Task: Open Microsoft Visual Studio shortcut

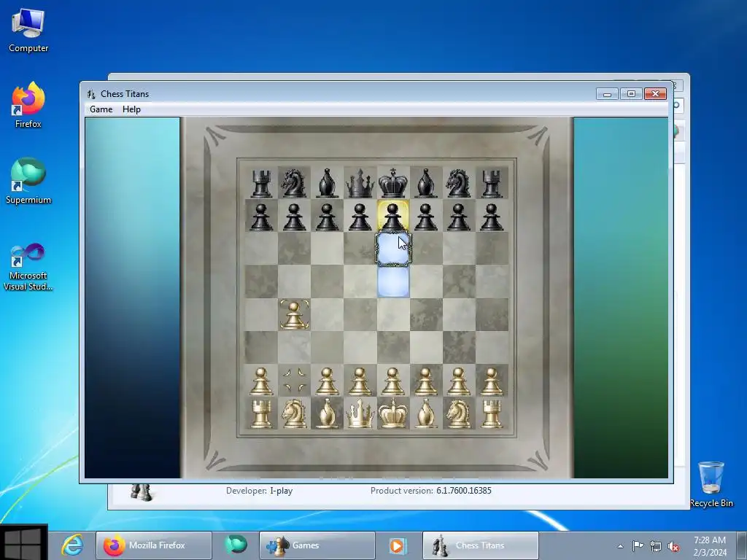Action: click(28, 267)
